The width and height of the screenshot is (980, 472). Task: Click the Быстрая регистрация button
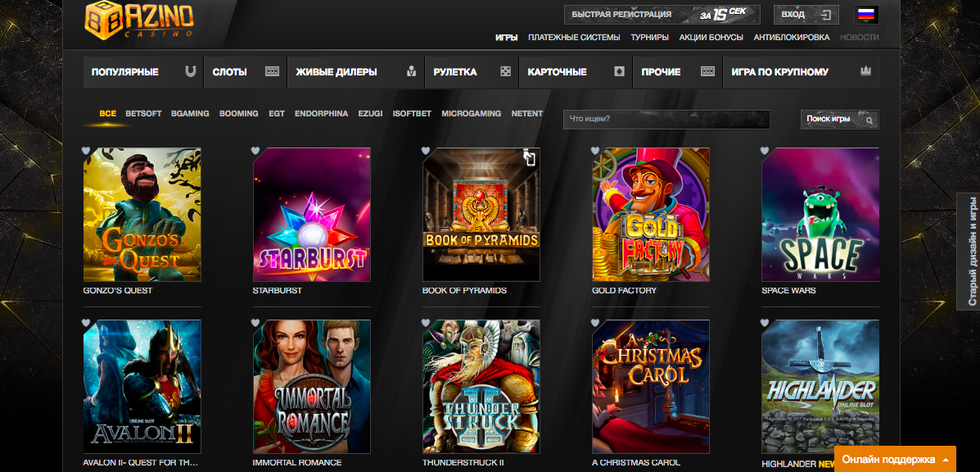pyautogui.click(x=662, y=15)
